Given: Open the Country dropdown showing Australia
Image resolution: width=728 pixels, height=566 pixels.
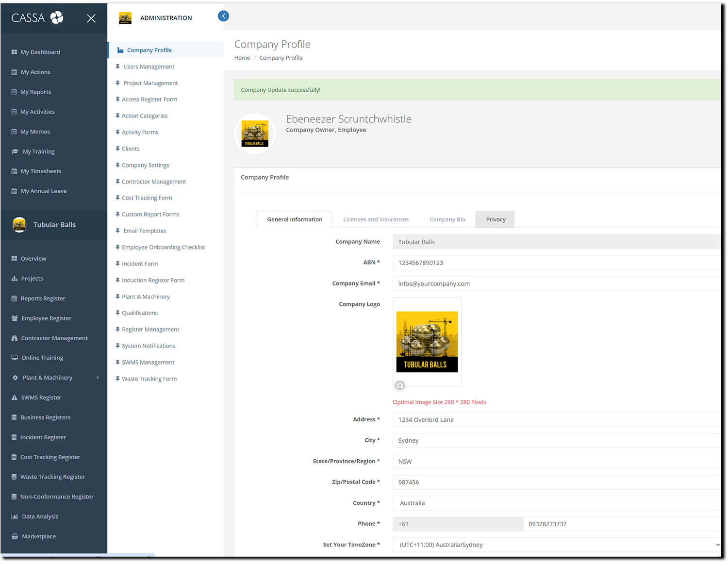Looking at the screenshot, I should [557, 503].
